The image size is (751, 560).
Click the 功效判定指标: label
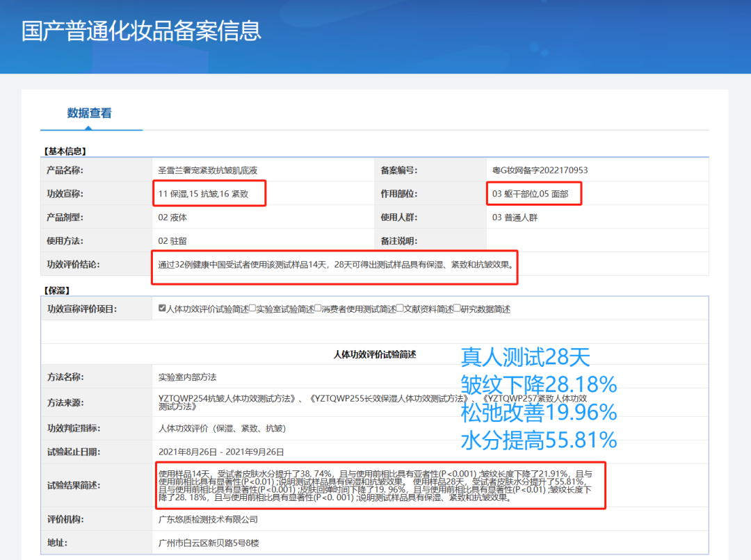click(x=74, y=429)
